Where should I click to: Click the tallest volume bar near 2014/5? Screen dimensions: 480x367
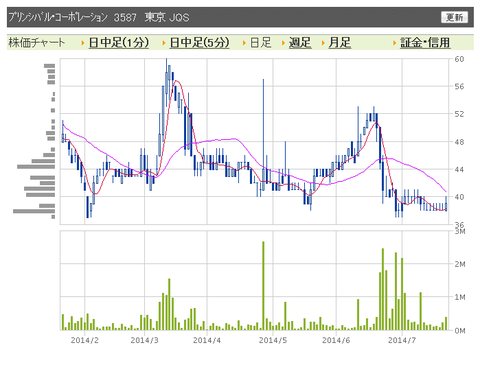pyautogui.click(x=263, y=286)
